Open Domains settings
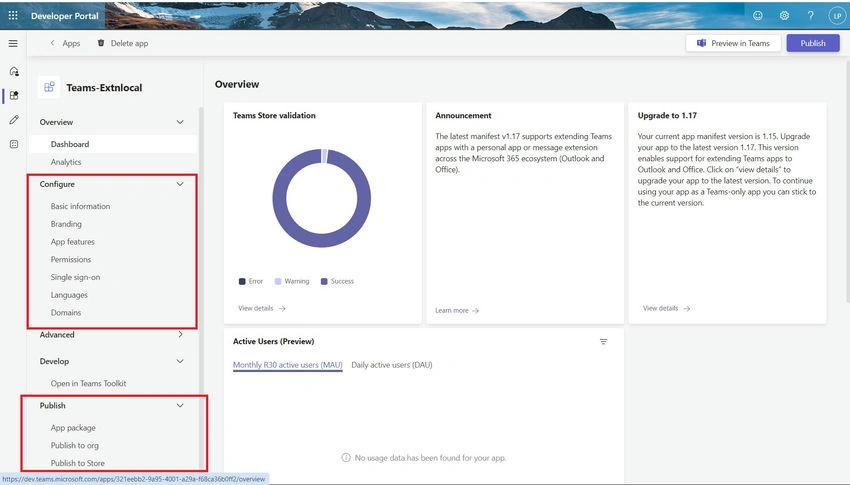The image size is (850, 485). click(66, 313)
